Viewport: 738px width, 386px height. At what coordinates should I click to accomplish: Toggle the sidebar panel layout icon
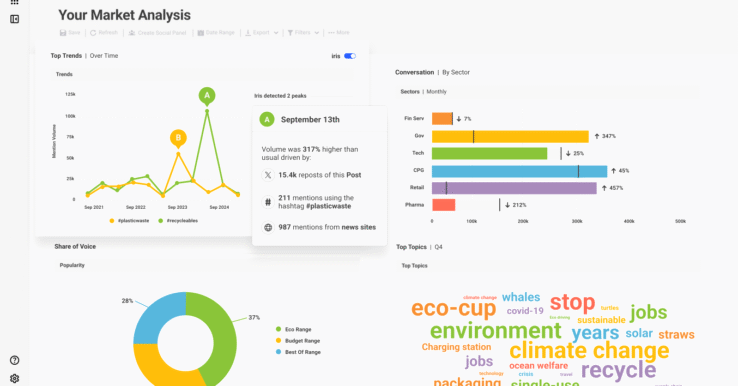(x=15, y=19)
